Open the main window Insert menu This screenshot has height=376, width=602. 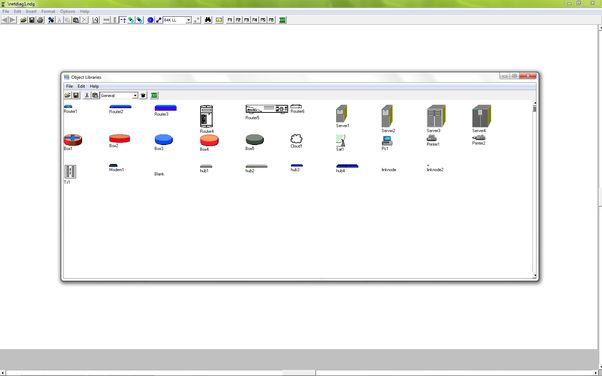pyautogui.click(x=31, y=12)
